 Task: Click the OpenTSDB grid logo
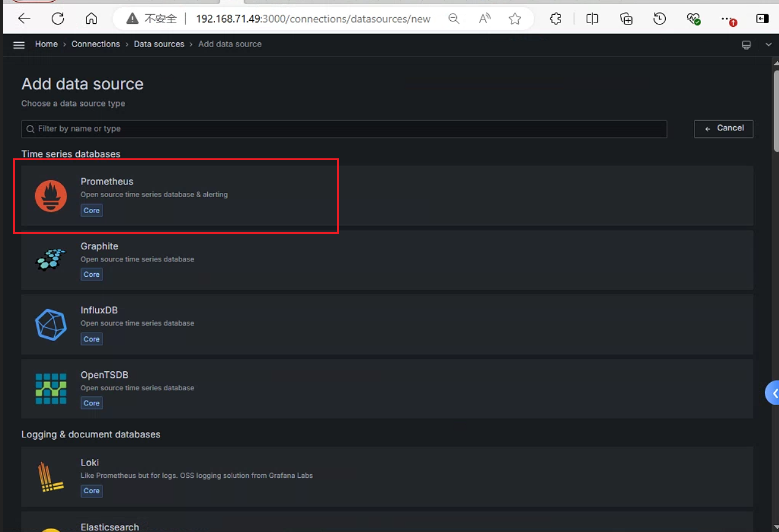(51, 389)
